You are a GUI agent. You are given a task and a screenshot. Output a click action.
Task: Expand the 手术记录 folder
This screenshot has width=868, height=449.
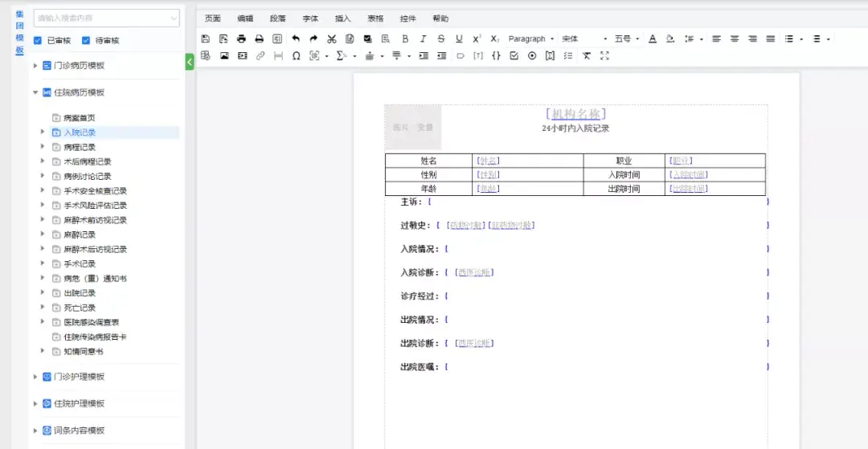(43, 263)
